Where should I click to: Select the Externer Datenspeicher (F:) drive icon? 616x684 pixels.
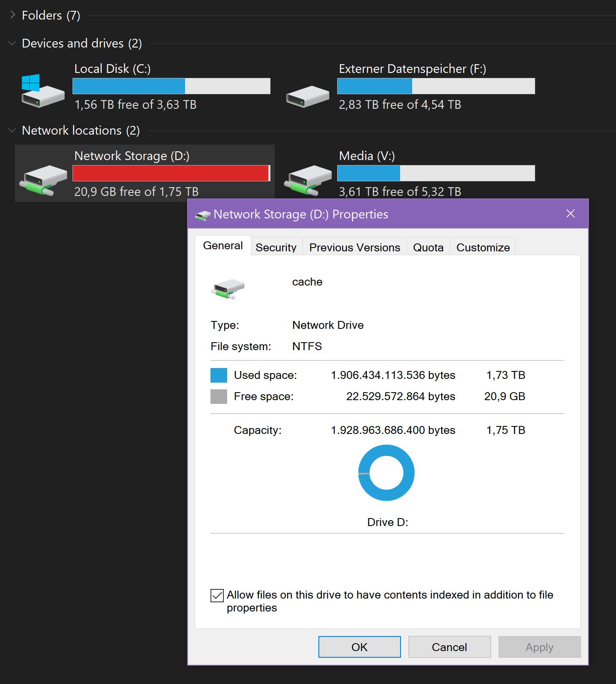(308, 96)
